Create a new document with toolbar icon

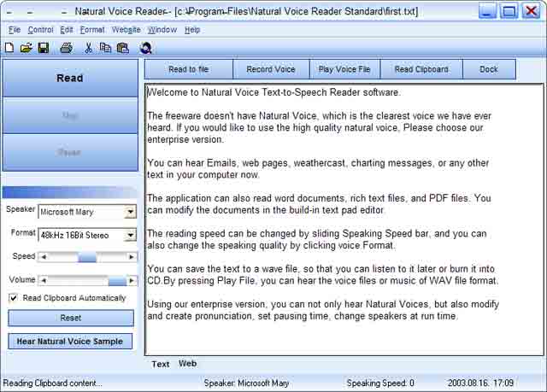coord(9,48)
